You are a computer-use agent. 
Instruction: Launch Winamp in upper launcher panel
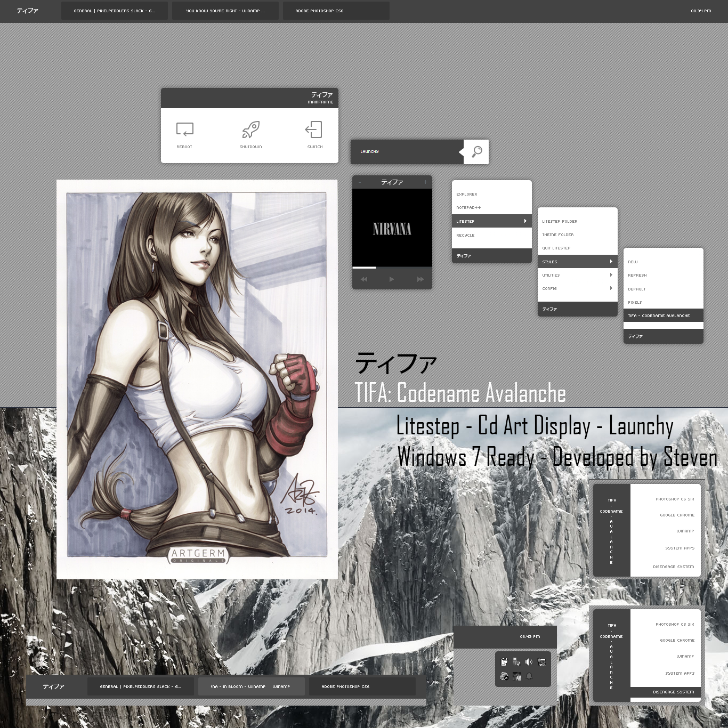685,531
